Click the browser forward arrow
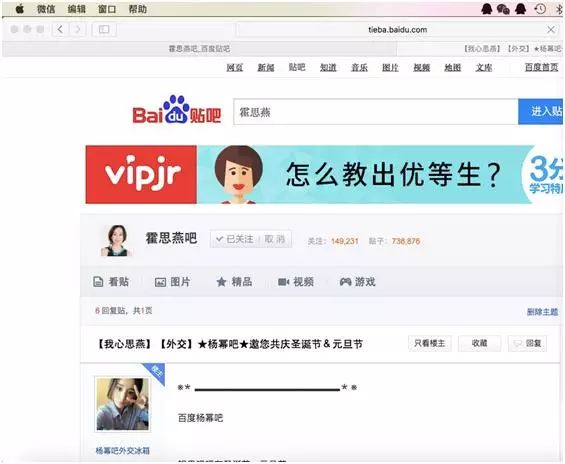The height and width of the screenshot is (464, 565). pyautogui.click(x=78, y=29)
